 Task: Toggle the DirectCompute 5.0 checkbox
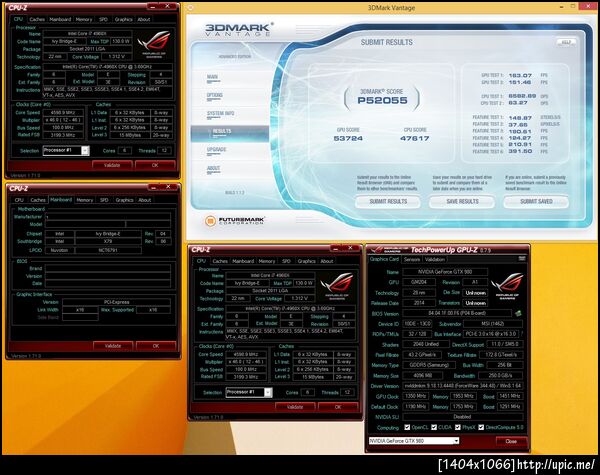(481, 427)
